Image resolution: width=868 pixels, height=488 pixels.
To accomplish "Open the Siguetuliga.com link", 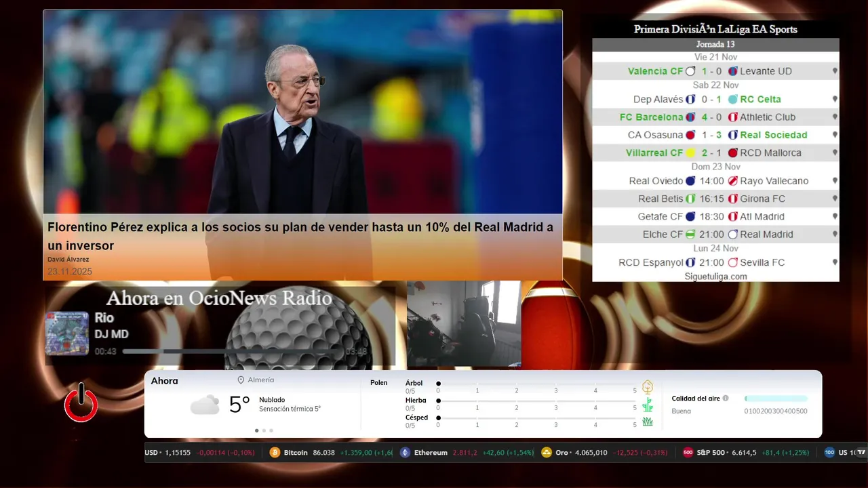I will (x=715, y=277).
